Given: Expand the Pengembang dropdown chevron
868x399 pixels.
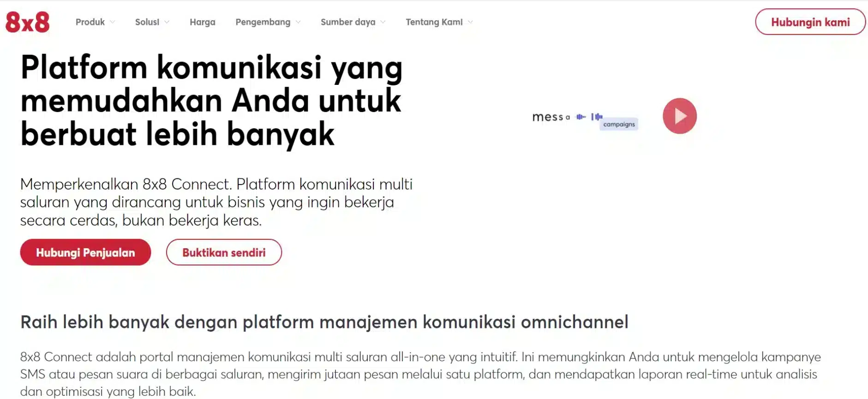Looking at the screenshot, I should [x=298, y=22].
